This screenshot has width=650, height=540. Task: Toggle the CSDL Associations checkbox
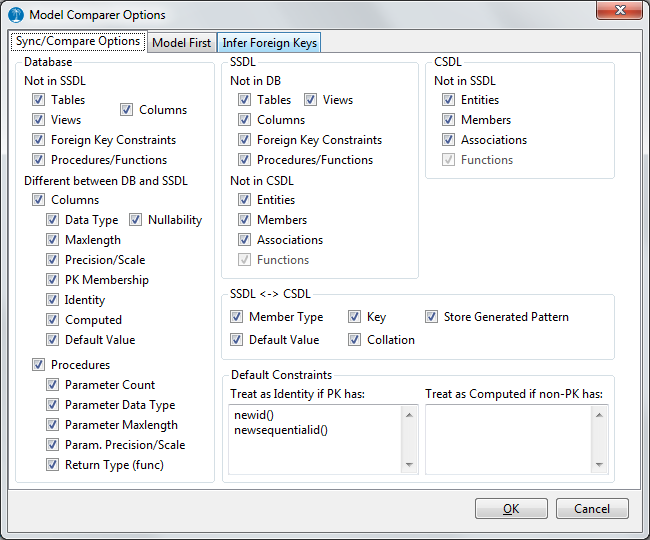coord(449,140)
